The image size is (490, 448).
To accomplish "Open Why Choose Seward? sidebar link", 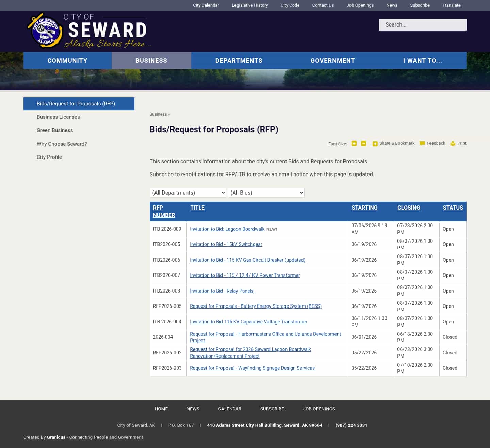I will (62, 144).
